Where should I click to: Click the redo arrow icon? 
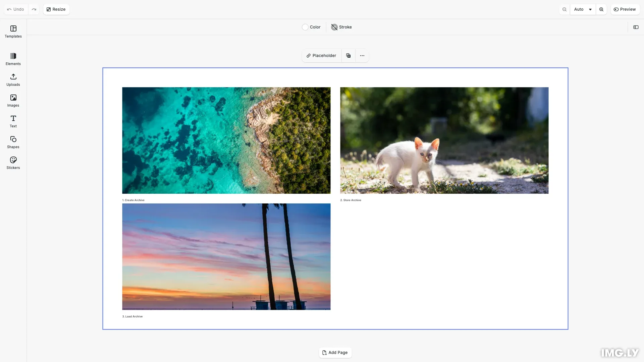(34, 9)
